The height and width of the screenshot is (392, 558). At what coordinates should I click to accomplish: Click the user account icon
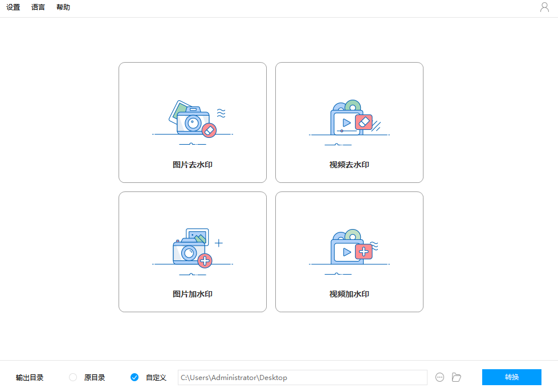pos(544,7)
